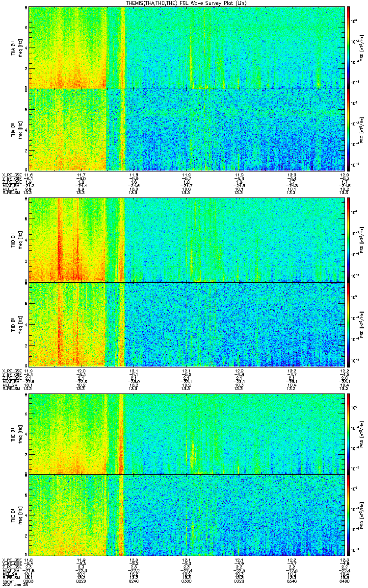Click the 0300 time tick label
The height and width of the screenshot is (588, 368).
pyautogui.click(x=186, y=581)
